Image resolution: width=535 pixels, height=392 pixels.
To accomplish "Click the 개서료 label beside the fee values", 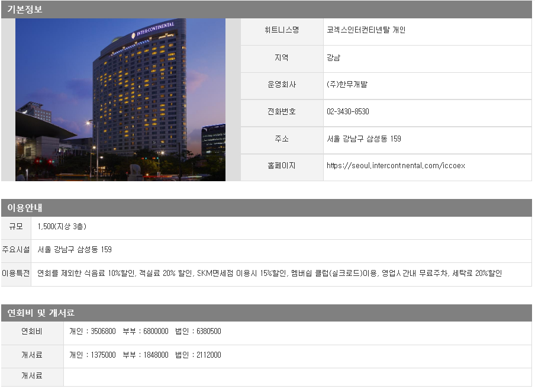I will click(x=32, y=356).
